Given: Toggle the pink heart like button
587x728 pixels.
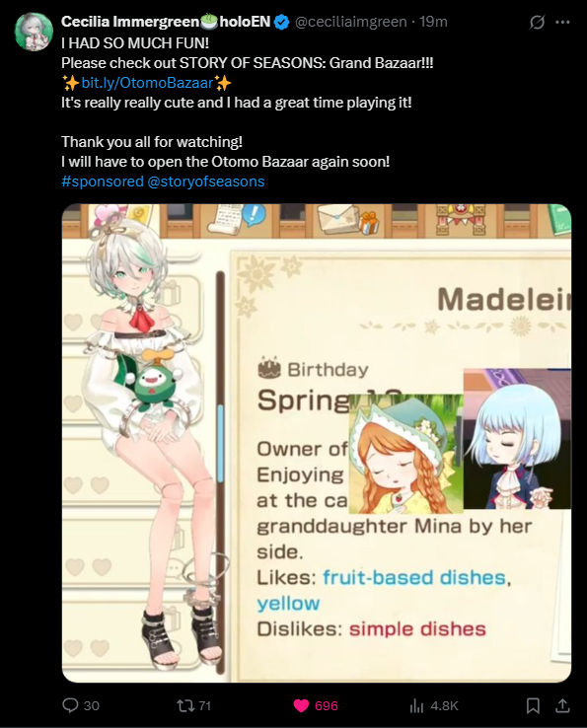Looking at the screenshot, I should coord(301,705).
